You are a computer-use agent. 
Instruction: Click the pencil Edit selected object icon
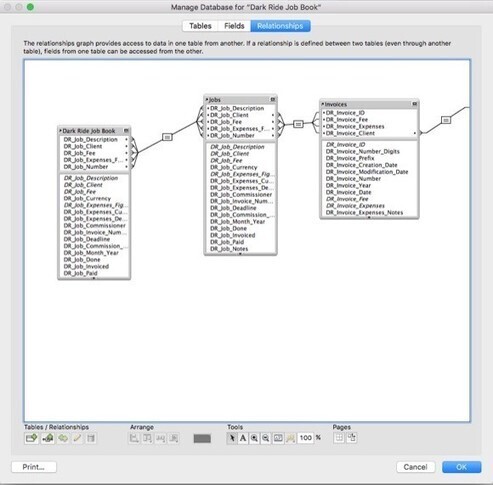click(77, 438)
